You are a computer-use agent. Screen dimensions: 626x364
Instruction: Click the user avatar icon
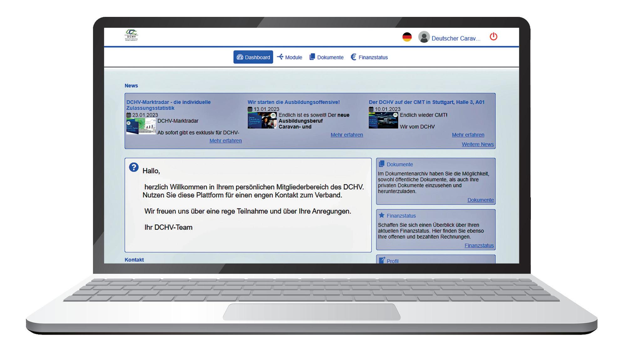(424, 37)
